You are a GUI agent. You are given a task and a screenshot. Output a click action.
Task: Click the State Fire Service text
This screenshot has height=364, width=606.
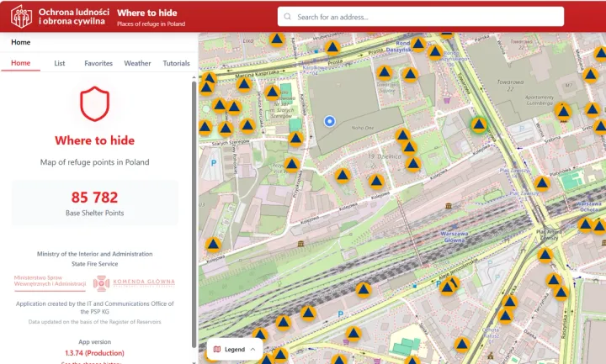[x=94, y=264]
